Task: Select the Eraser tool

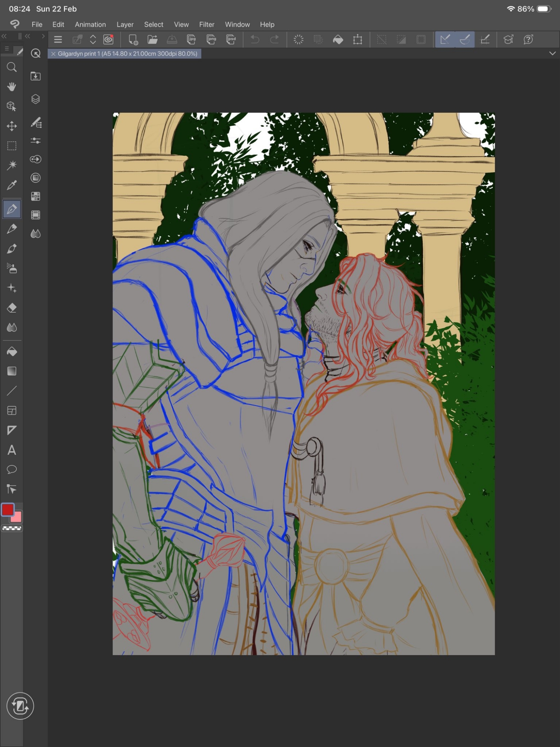Action: click(x=12, y=308)
